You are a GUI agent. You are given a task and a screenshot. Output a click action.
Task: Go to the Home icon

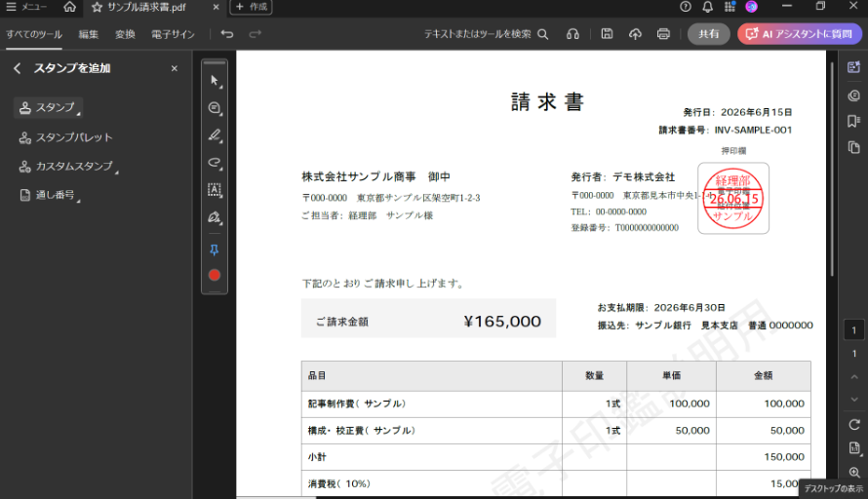coord(70,7)
